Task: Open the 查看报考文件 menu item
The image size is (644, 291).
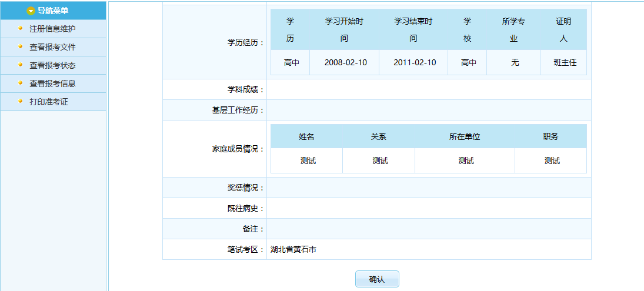Action: (x=52, y=47)
